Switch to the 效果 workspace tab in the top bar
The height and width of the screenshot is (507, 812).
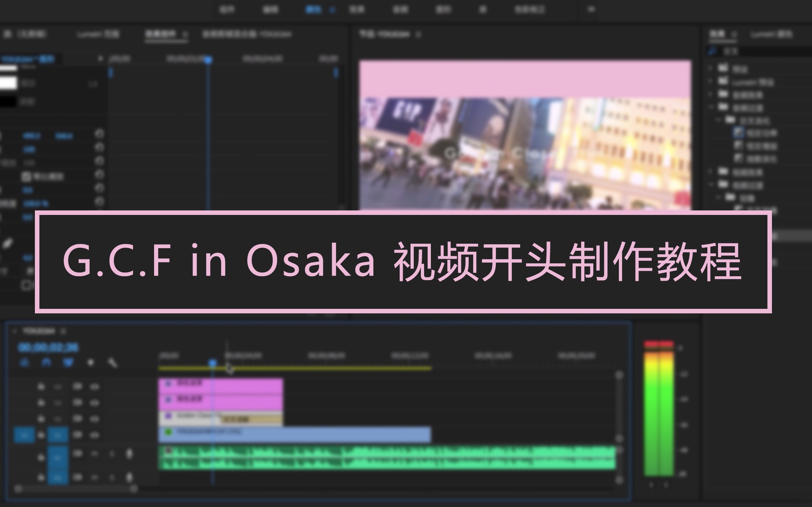(356, 9)
